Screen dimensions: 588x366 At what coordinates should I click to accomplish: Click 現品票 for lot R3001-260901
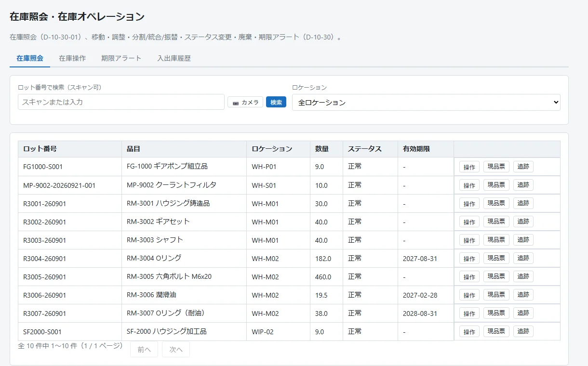coord(496,204)
